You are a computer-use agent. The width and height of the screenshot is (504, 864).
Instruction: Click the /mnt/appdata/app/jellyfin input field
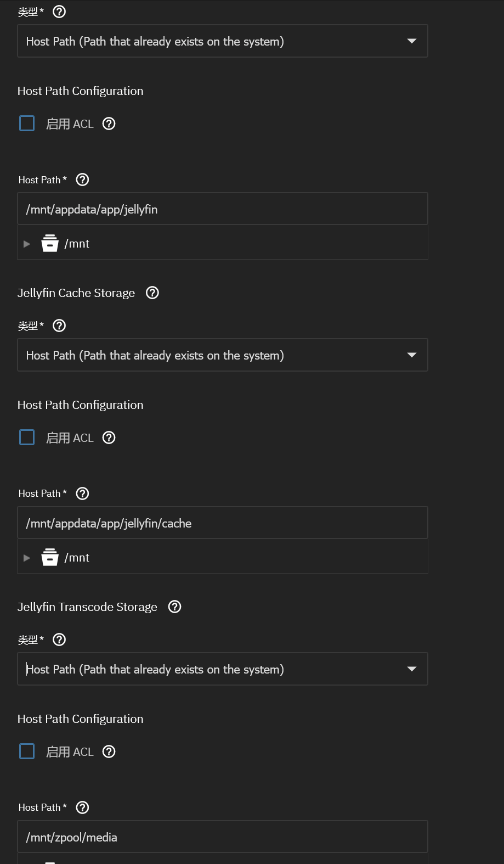click(223, 209)
